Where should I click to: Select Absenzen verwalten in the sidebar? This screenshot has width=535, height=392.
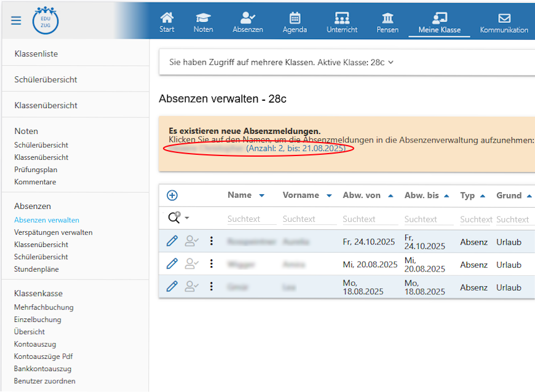(47, 220)
